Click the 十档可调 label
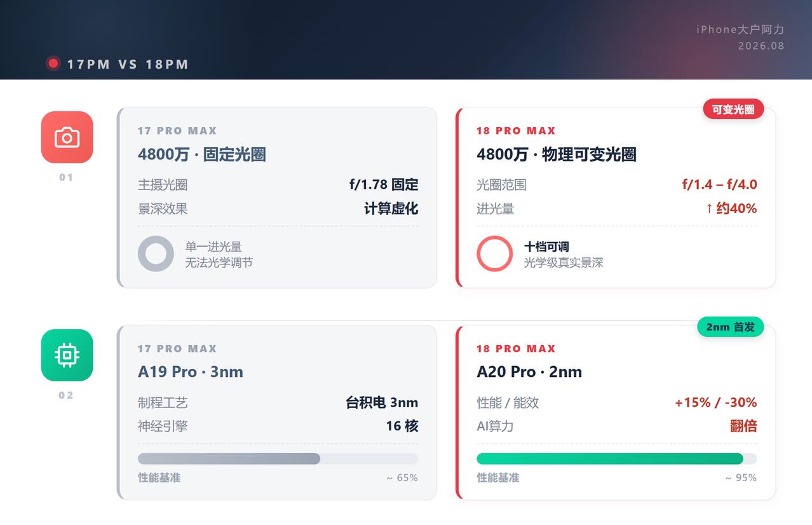This screenshot has width=812, height=525. pyautogui.click(x=546, y=247)
